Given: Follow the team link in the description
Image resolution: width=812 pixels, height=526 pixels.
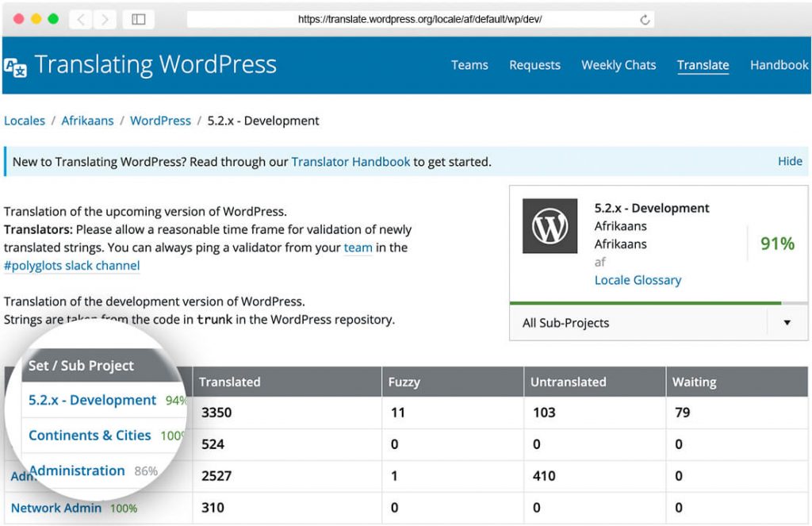Looking at the screenshot, I should (x=358, y=248).
